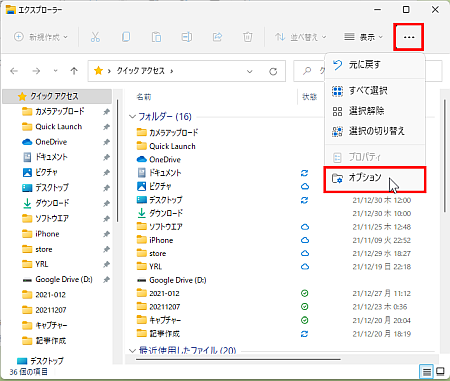The image size is (450, 381).
Task: Refresh the current folder view
Action: tap(273, 71)
